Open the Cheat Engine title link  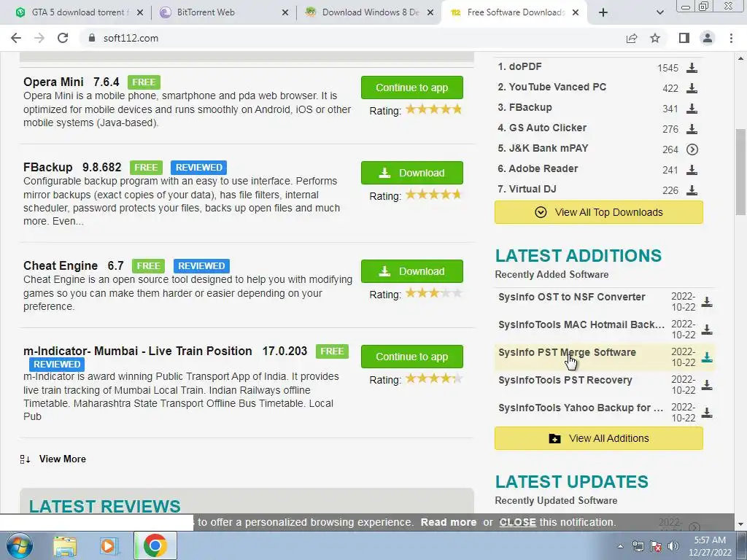(61, 265)
